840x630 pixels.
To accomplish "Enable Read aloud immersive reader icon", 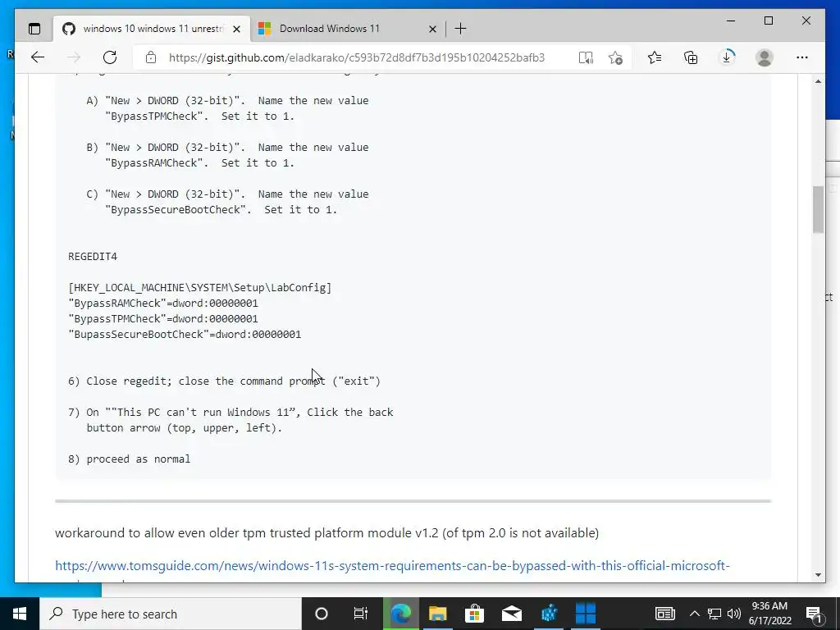I will [586, 57].
